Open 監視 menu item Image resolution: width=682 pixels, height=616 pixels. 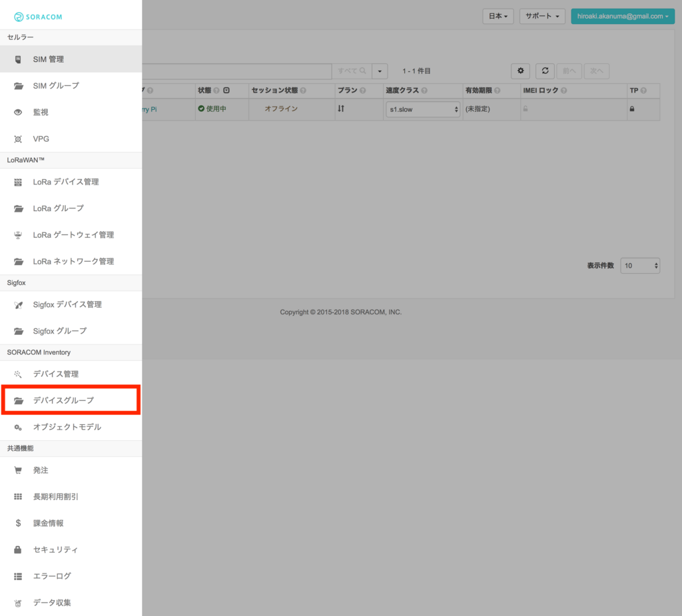(x=71, y=113)
